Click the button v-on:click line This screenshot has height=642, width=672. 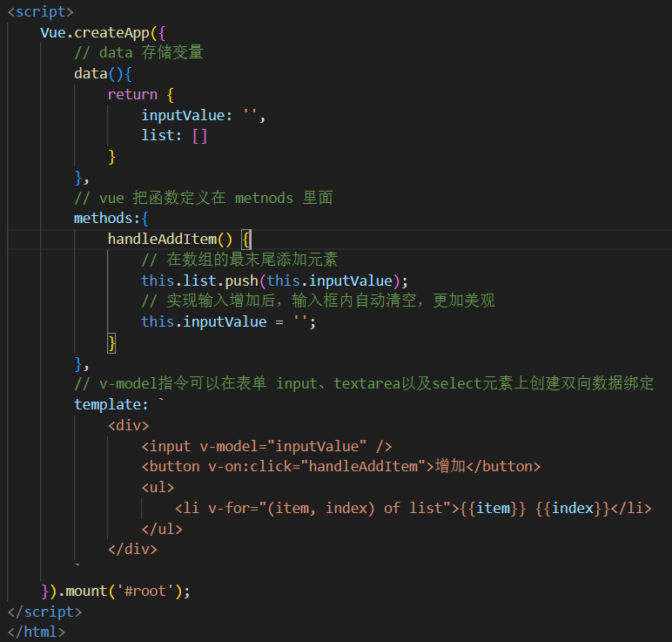click(x=341, y=466)
